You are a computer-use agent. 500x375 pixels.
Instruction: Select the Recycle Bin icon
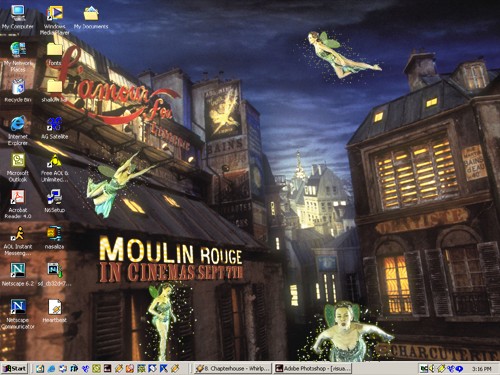click(x=18, y=90)
